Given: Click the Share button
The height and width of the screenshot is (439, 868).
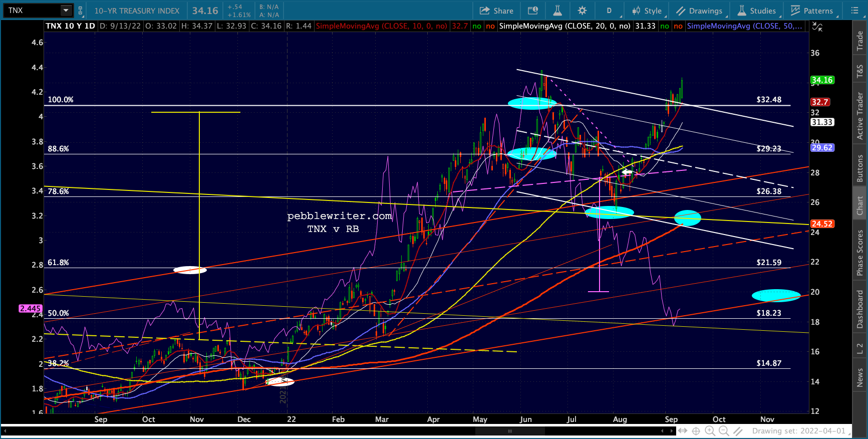Looking at the screenshot, I should tap(496, 11).
